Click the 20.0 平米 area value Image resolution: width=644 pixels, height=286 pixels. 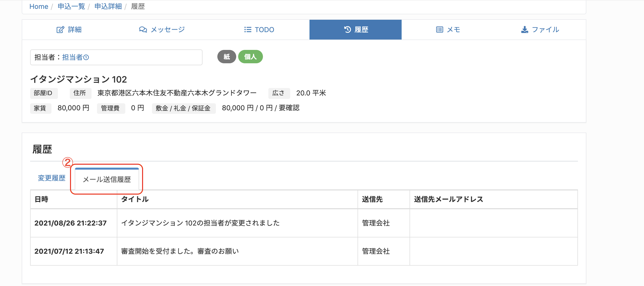pos(311,93)
